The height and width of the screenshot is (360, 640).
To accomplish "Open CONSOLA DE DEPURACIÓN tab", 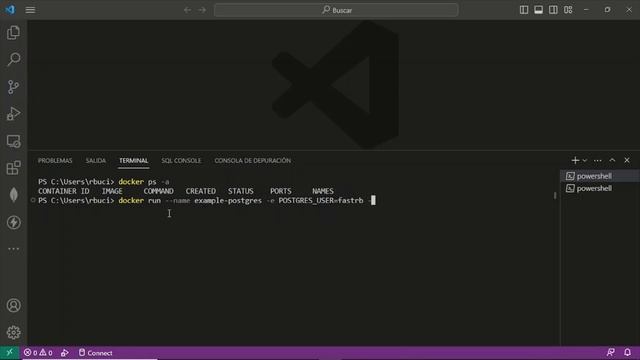I will pos(253,160).
